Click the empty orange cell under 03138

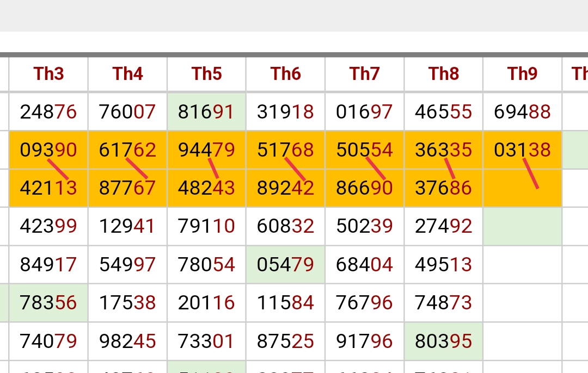522,188
